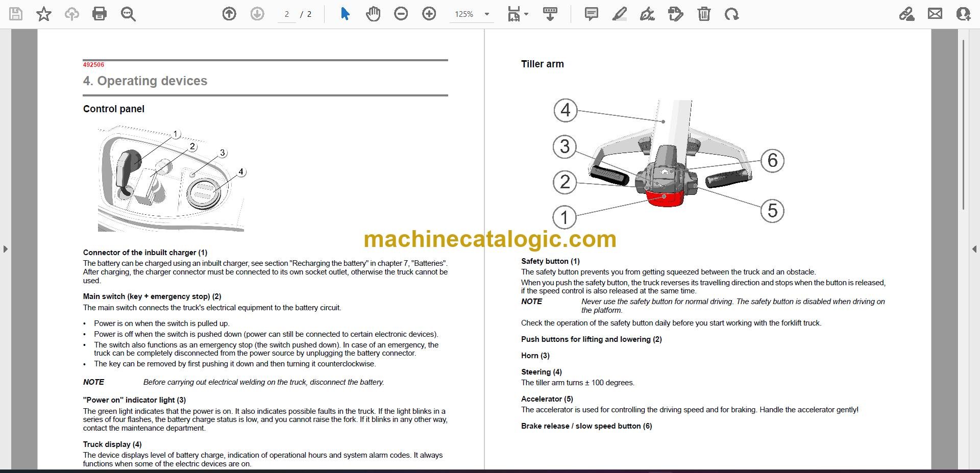Click the page number input field

(287, 14)
